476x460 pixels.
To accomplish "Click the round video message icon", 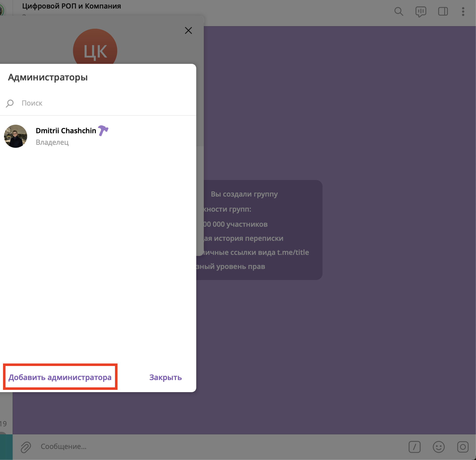I will click(x=463, y=447).
